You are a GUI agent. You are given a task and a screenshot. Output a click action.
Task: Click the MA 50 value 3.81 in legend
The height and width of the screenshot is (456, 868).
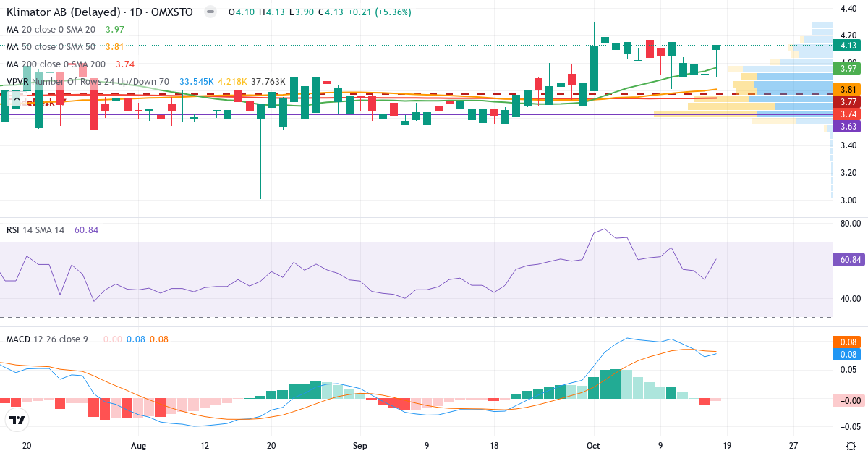pyautogui.click(x=115, y=47)
